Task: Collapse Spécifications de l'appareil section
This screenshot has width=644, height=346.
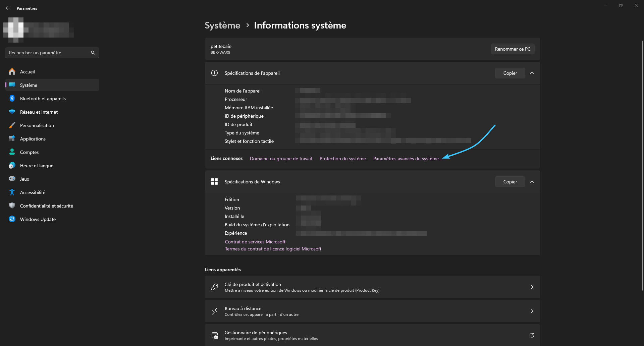Action: point(532,73)
